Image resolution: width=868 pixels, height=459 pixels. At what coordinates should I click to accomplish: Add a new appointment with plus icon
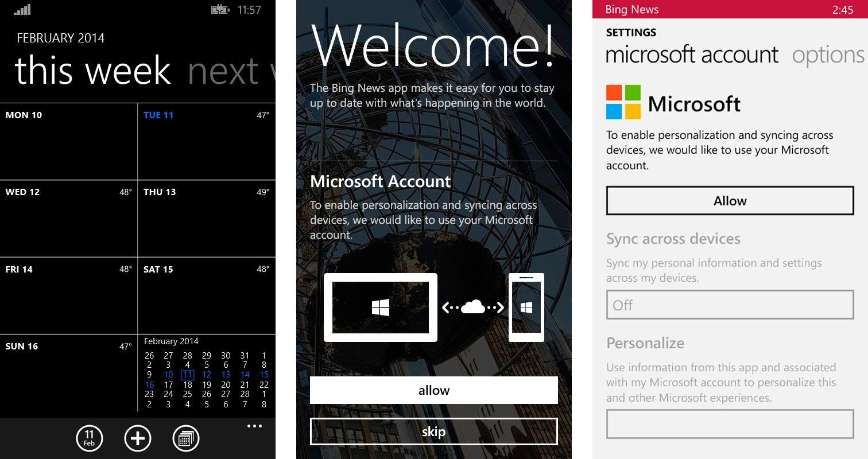138,439
